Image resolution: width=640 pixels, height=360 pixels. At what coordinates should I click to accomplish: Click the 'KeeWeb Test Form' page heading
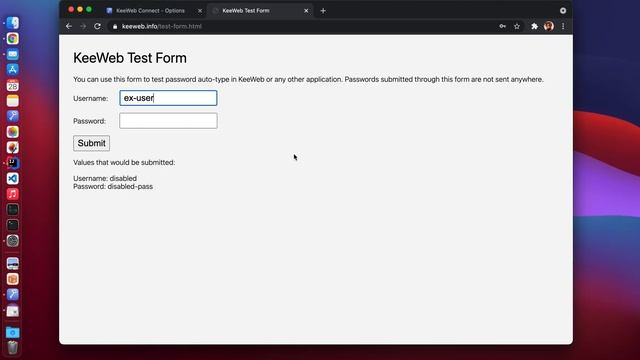coord(130,58)
